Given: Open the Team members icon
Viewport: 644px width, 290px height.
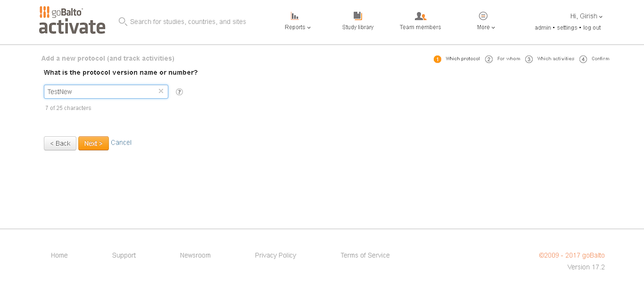Looking at the screenshot, I should coord(420,16).
